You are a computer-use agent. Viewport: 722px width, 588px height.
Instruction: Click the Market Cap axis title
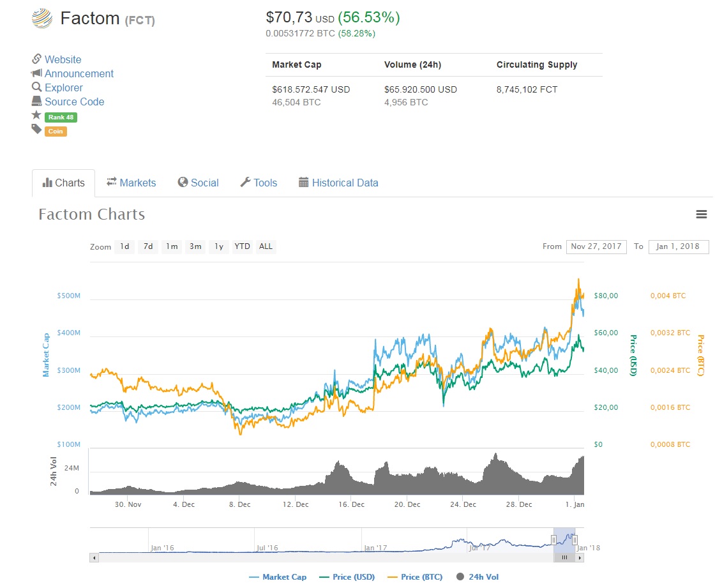pyautogui.click(x=46, y=355)
